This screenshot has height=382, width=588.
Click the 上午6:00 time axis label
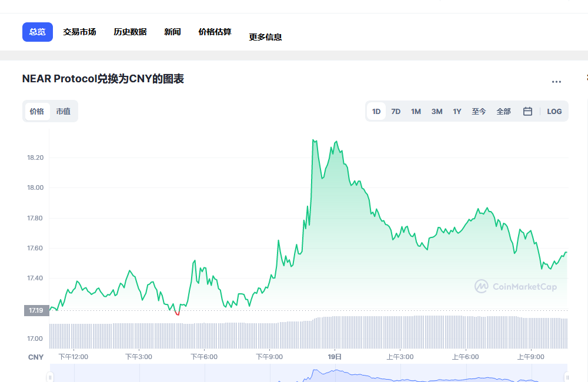tap(465, 357)
